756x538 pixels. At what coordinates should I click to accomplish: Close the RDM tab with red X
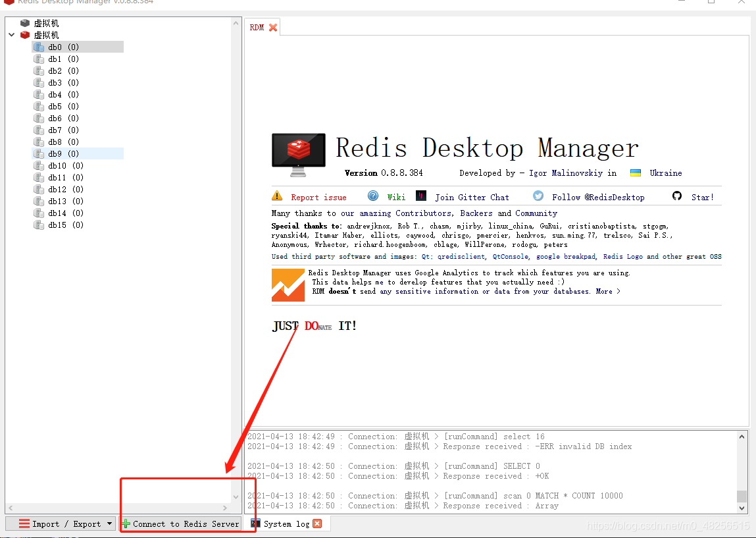(x=273, y=28)
